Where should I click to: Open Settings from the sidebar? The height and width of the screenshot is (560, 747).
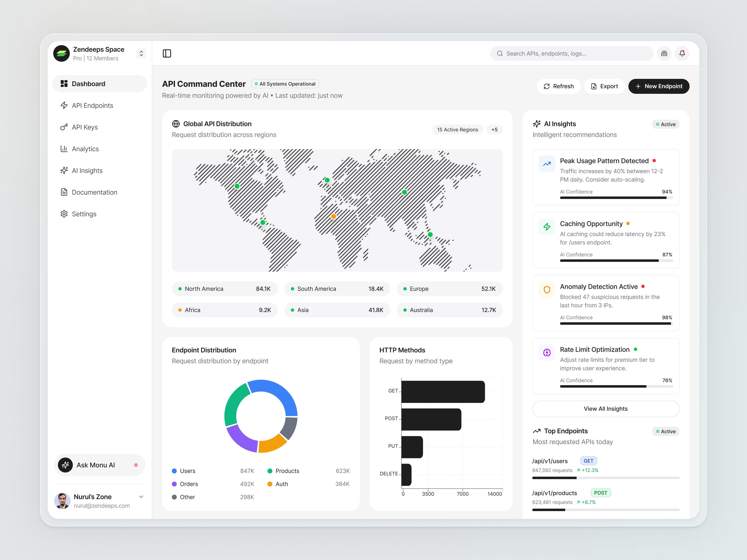tap(84, 214)
